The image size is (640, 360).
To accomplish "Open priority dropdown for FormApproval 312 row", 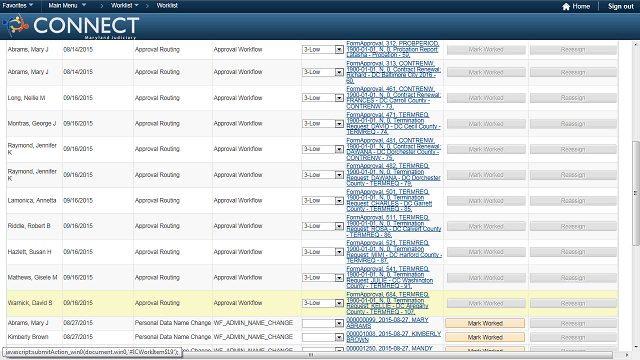I will tap(323, 49).
